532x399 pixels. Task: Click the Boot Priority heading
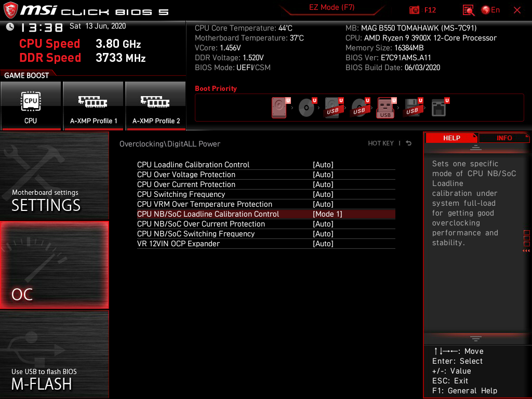click(x=216, y=88)
